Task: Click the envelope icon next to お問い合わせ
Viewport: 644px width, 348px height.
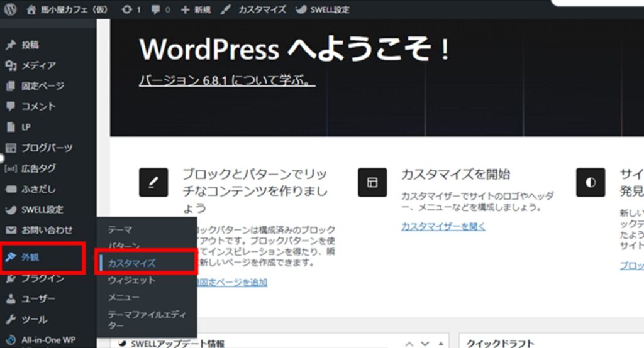Action: click(11, 231)
